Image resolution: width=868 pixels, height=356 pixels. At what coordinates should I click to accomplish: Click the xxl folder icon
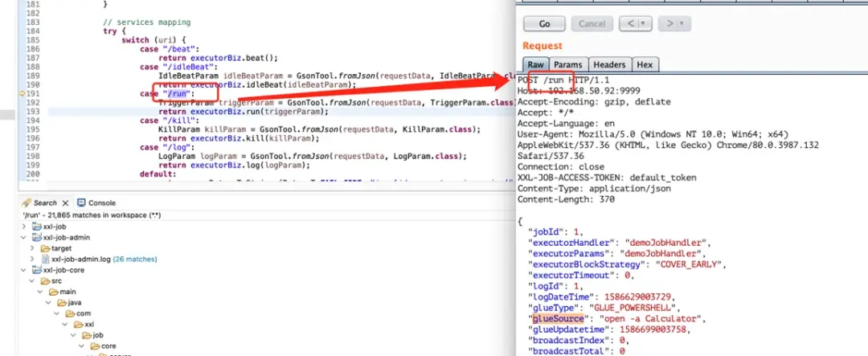(x=79, y=324)
